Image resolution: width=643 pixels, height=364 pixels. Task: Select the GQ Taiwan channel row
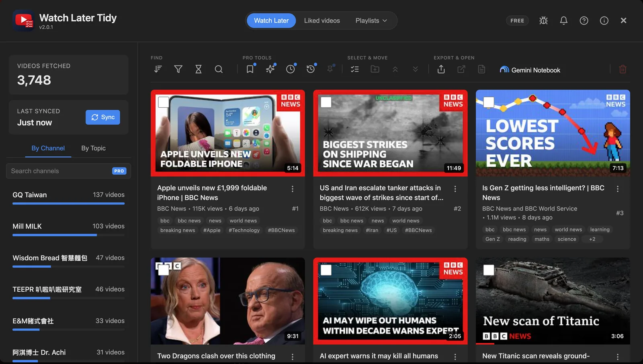point(68,198)
